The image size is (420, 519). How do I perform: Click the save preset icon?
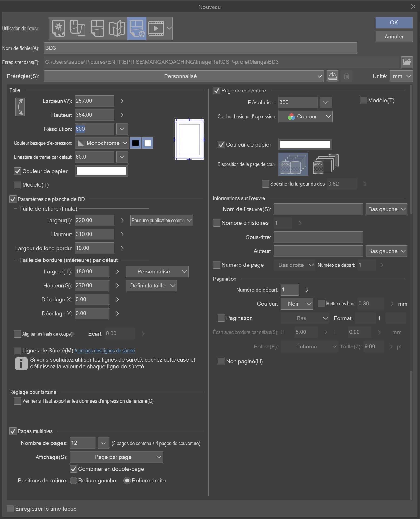pyautogui.click(x=332, y=76)
